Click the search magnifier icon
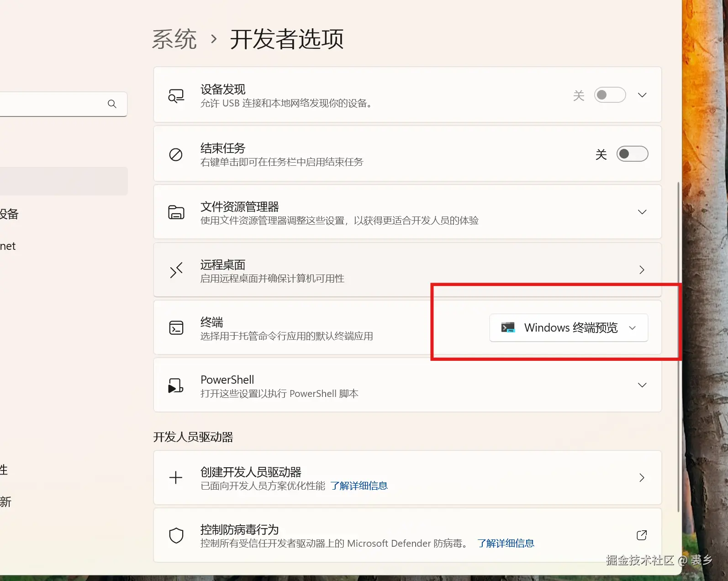 click(112, 104)
